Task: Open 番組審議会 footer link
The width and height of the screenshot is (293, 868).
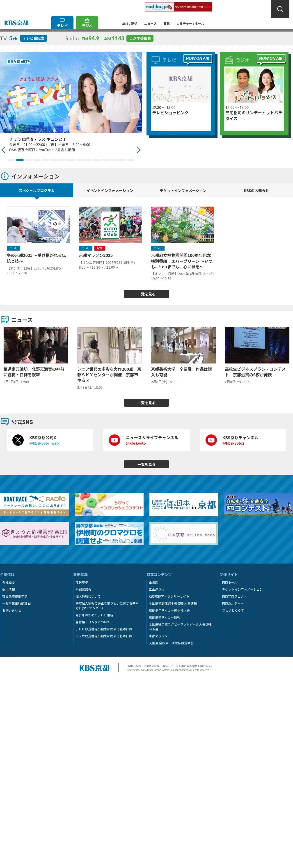Action: click(83, 589)
